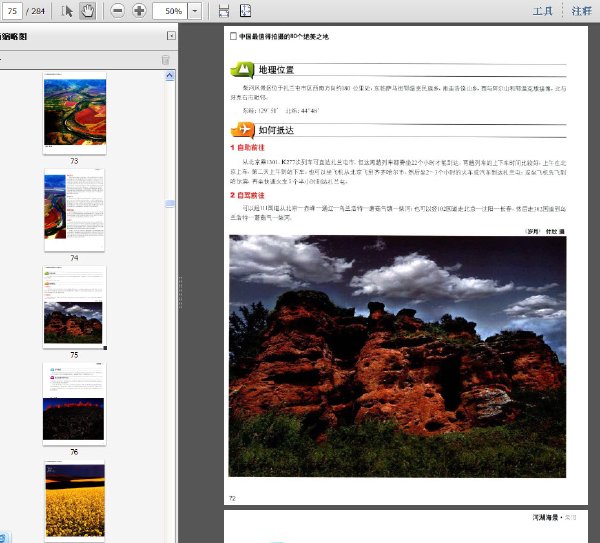Screen dimensions: 600x543
Task: Open the yellow flower field thumbnail
Action: 75,501
